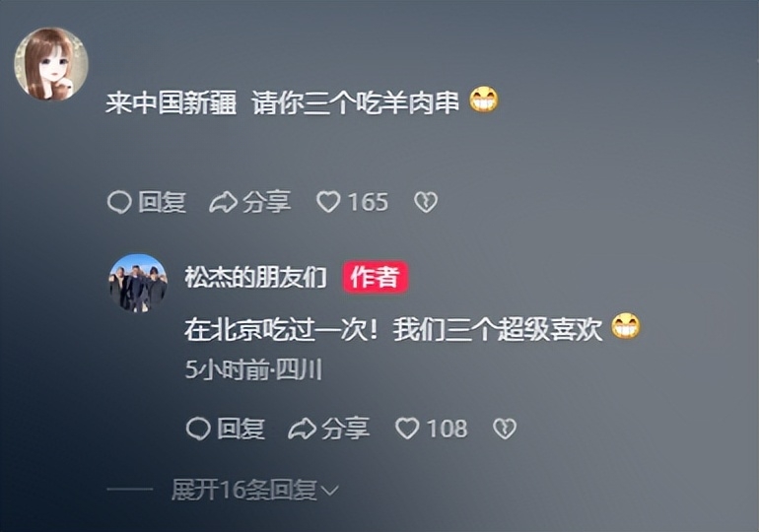Click the red 作者 author badge

(376, 277)
